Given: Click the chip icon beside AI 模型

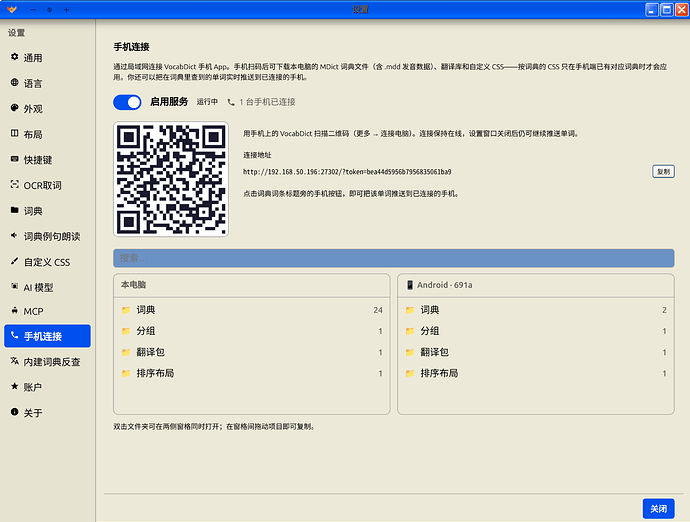Looking at the screenshot, I should point(15,287).
